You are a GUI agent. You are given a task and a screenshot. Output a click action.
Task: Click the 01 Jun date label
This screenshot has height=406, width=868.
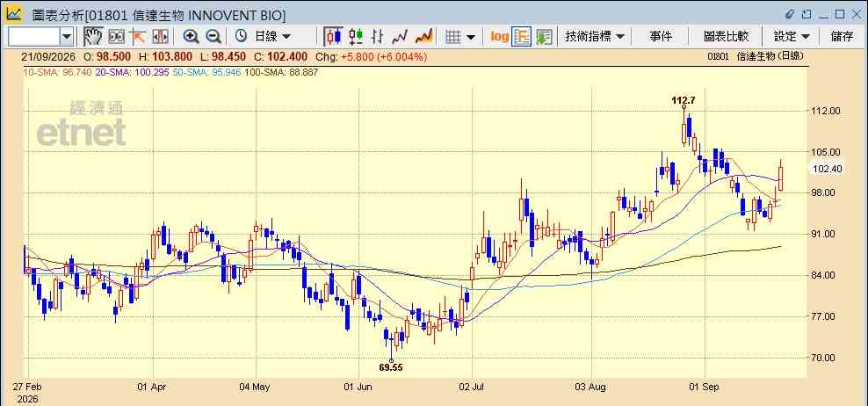coord(357,388)
